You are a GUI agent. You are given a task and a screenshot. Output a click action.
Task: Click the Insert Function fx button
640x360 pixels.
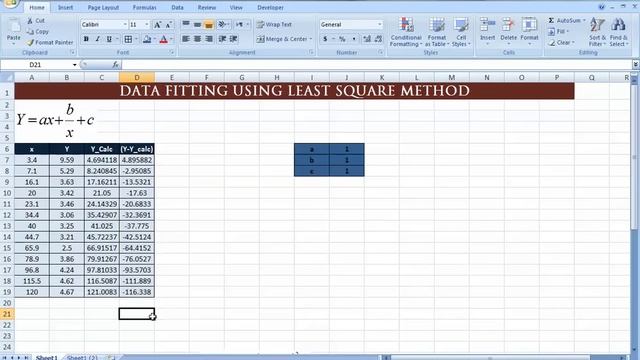116,64
